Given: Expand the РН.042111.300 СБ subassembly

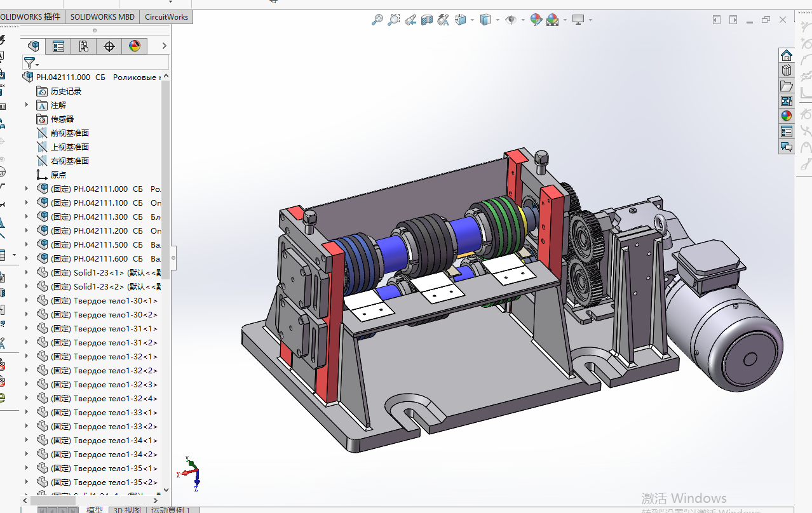Looking at the screenshot, I should pyautogui.click(x=27, y=217).
